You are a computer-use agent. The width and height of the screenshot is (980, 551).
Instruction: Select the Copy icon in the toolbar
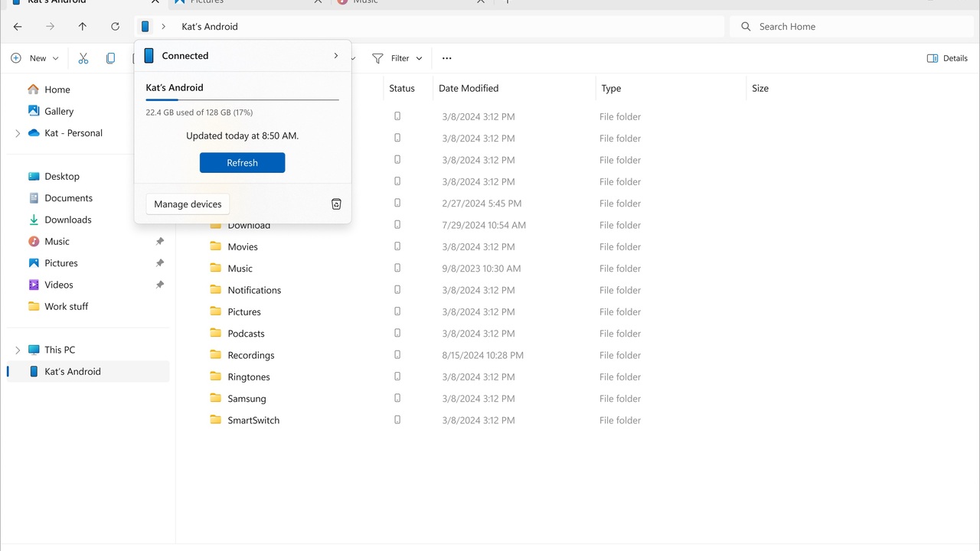[110, 57]
